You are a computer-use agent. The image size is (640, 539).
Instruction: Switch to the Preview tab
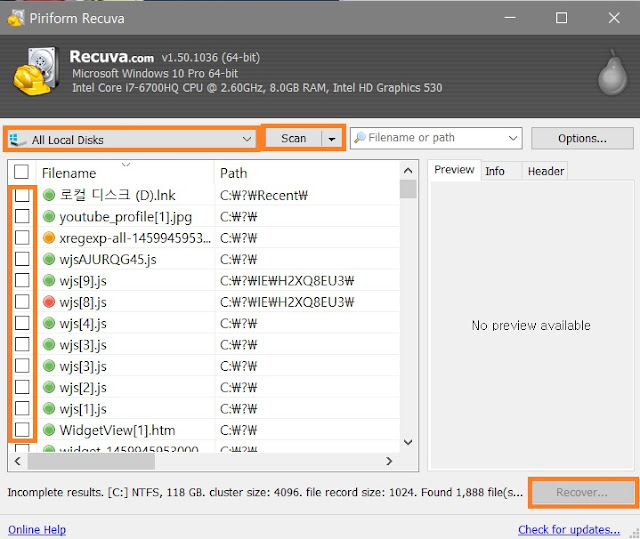(454, 170)
